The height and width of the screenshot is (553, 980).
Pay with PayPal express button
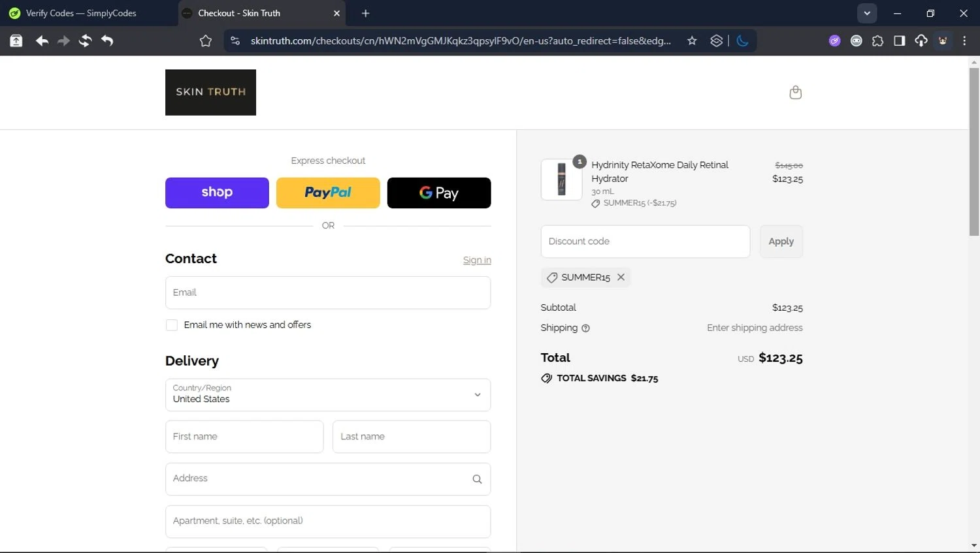click(328, 193)
